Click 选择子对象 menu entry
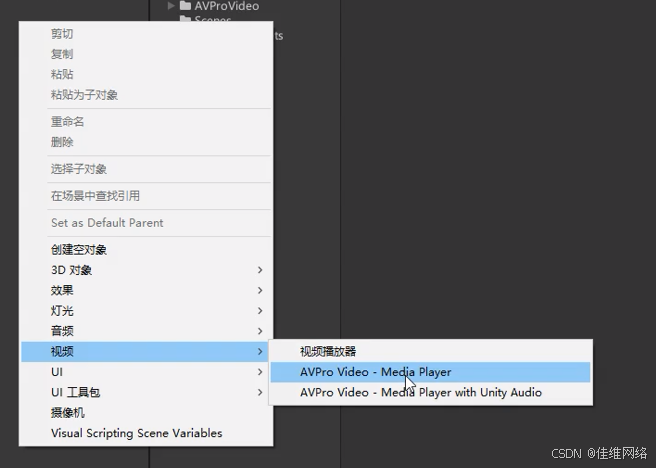 [x=146, y=169]
